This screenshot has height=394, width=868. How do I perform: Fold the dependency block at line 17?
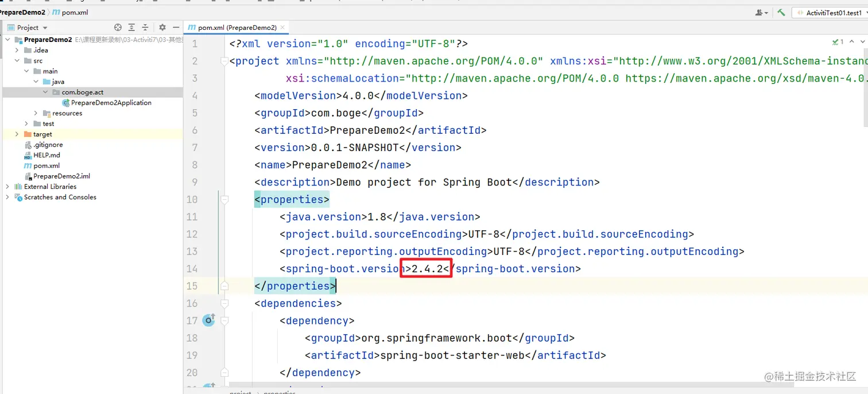[224, 320]
